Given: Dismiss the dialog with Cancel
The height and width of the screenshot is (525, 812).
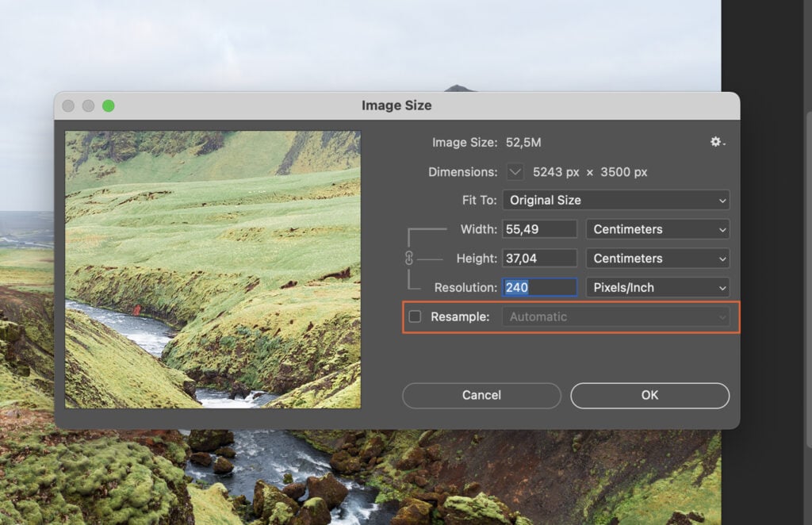Looking at the screenshot, I should tap(481, 395).
